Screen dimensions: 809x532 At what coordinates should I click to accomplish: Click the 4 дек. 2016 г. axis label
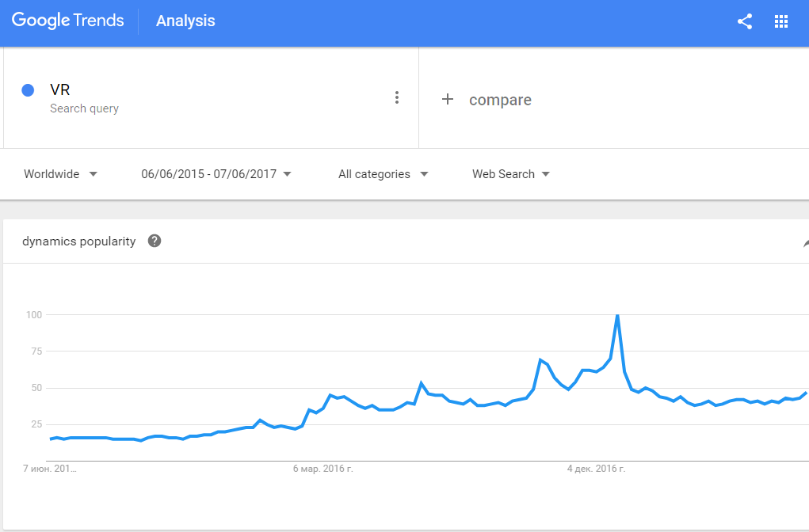click(596, 469)
